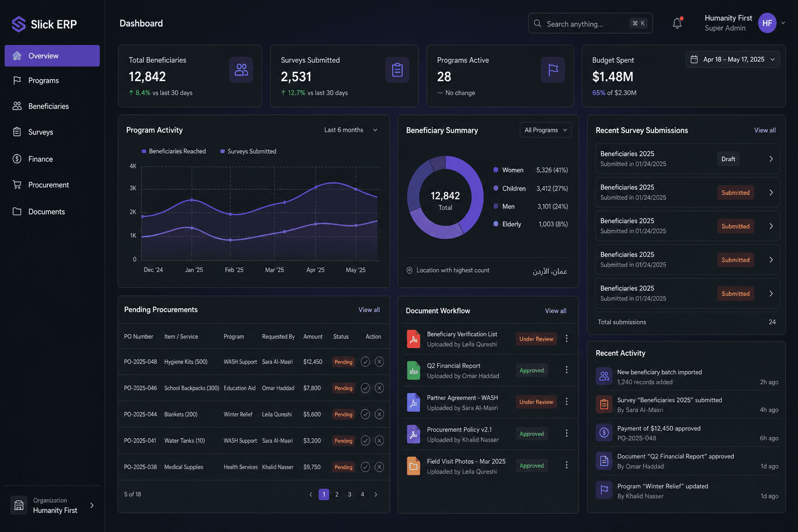Click the Draft status badge

point(728,159)
